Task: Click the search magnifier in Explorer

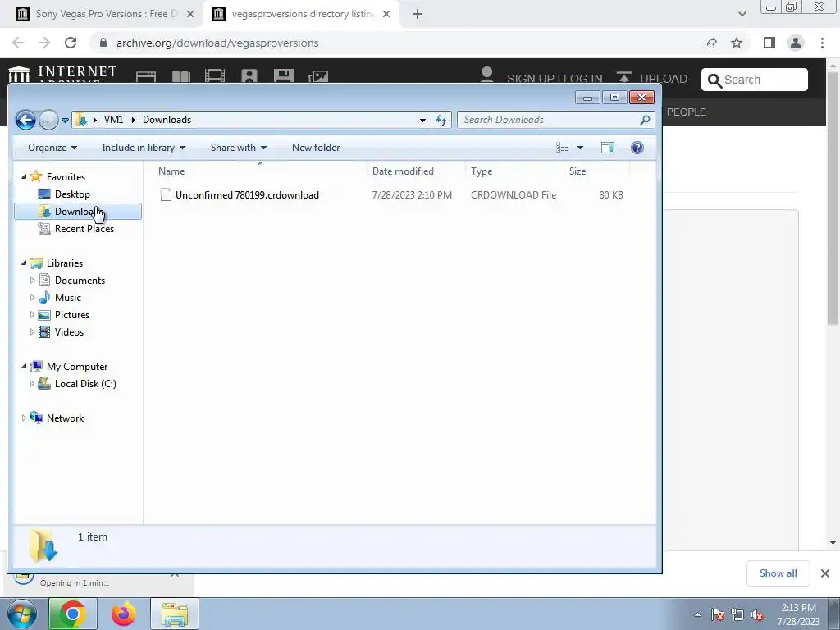Action: tap(645, 120)
